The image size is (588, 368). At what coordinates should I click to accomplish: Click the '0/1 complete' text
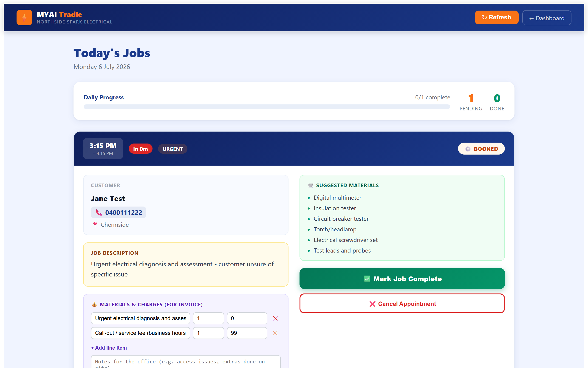click(433, 97)
